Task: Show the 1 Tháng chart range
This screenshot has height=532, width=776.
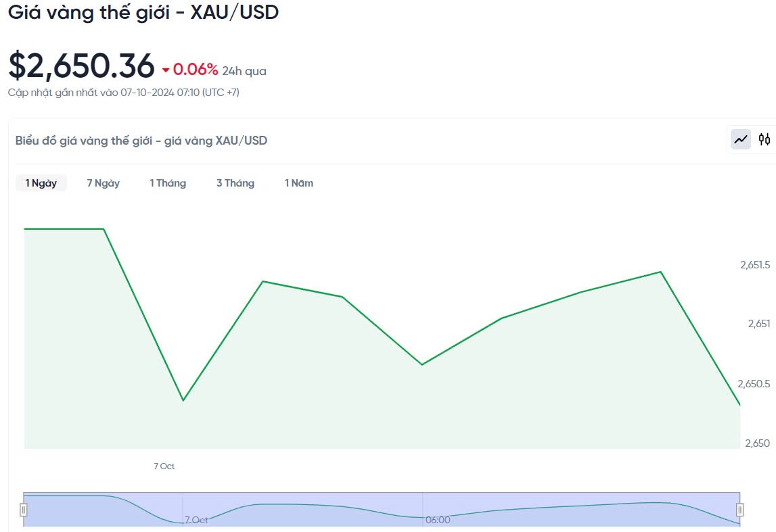Action: (x=168, y=183)
